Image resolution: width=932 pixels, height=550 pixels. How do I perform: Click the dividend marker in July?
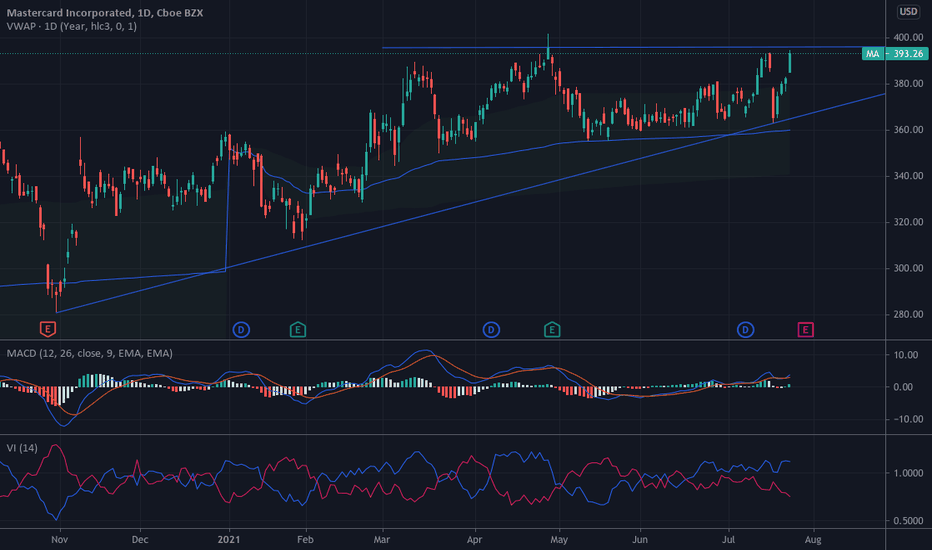pyautogui.click(x=745, y=329)
